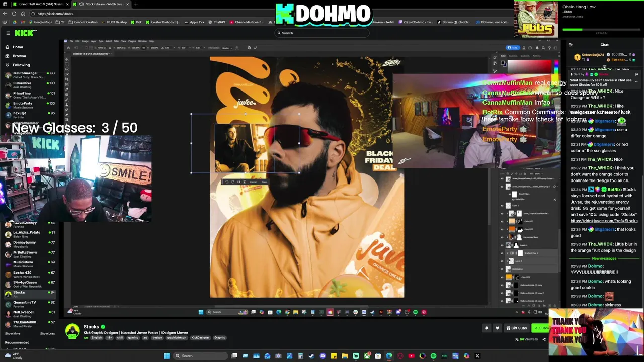Open Photoshop Filter menu
The image size is (644, 362).
click(117, 41)
